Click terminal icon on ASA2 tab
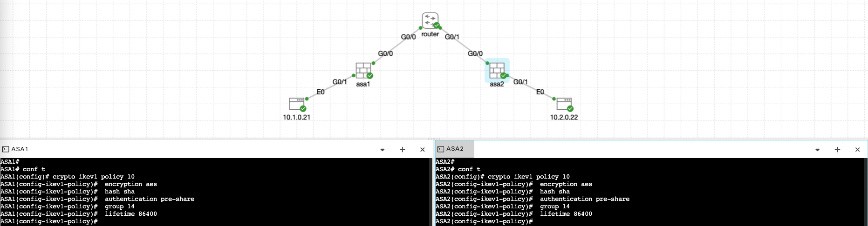The width and height of the screenshot is (868, 226). click(x=440, y=149)
